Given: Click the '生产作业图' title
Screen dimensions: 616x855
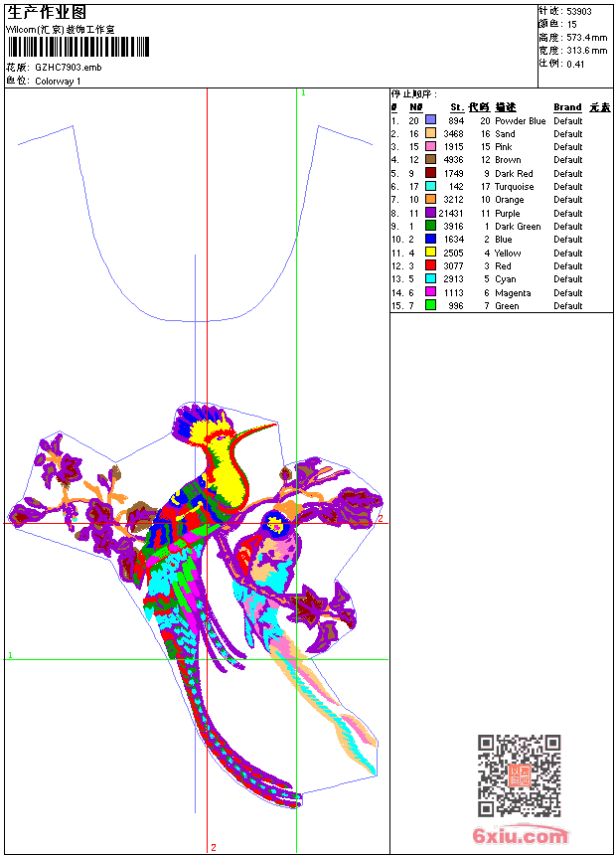Looking at the screenshot, I should [x=47, y=13].
